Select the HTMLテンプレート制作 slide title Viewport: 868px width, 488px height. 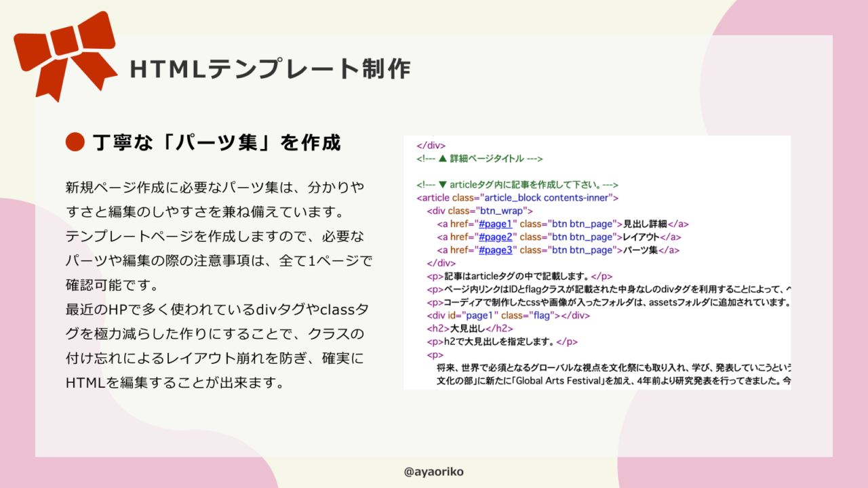click(x=269, y=69)
